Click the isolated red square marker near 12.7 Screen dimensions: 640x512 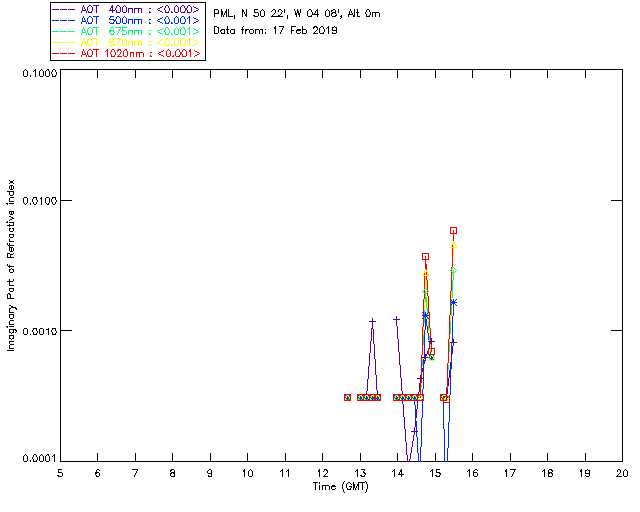click(347, 397)
